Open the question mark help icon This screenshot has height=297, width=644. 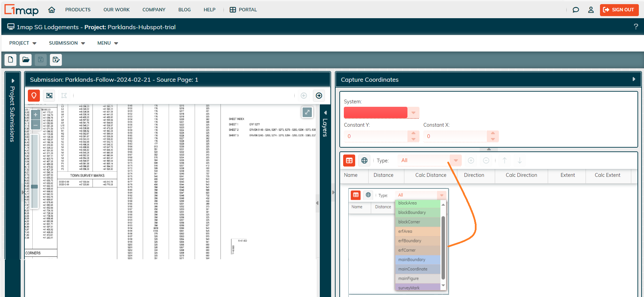[x=636, y=27]
